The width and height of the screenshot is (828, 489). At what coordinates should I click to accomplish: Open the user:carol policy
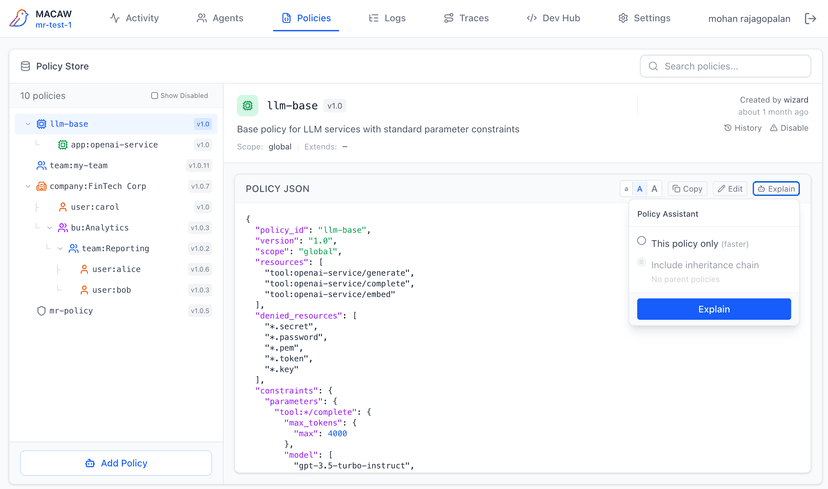coord(94,207)
